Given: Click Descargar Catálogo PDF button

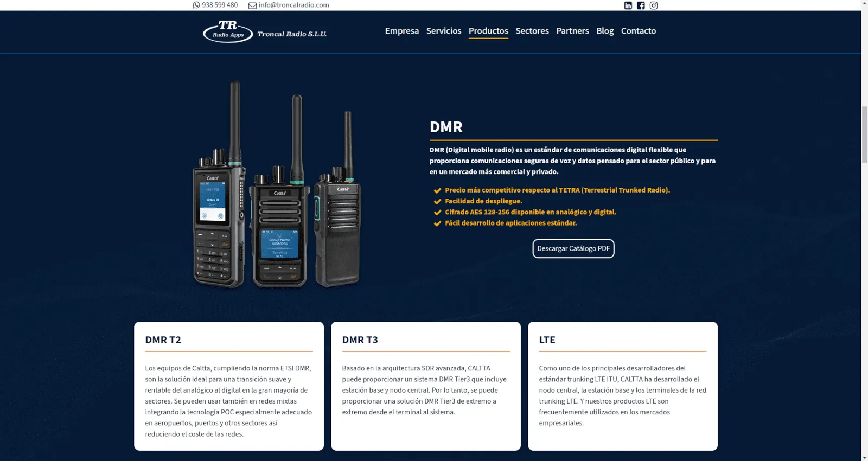Looking at the screenshot, I should tap(573, 248).
